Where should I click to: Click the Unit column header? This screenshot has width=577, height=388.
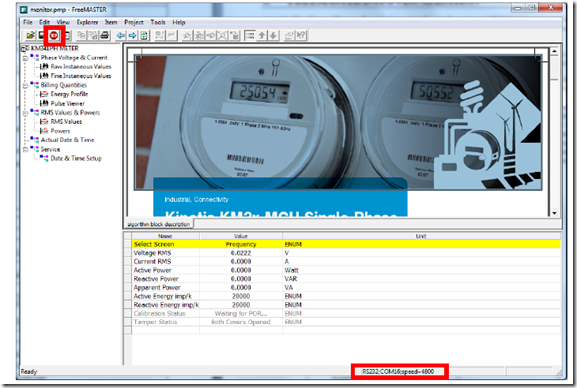click(x=421, y=236)
